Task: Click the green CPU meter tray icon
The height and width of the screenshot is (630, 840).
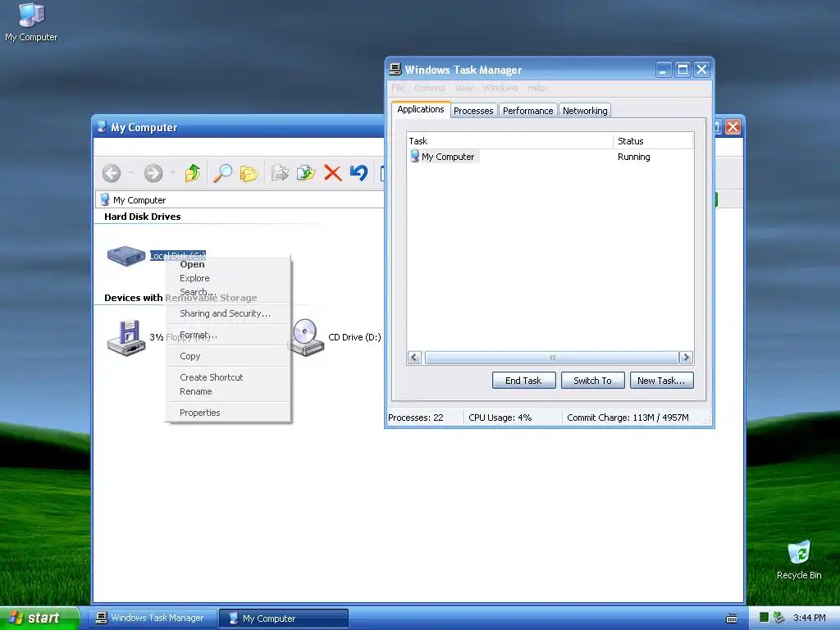Action: coord(765,618)
